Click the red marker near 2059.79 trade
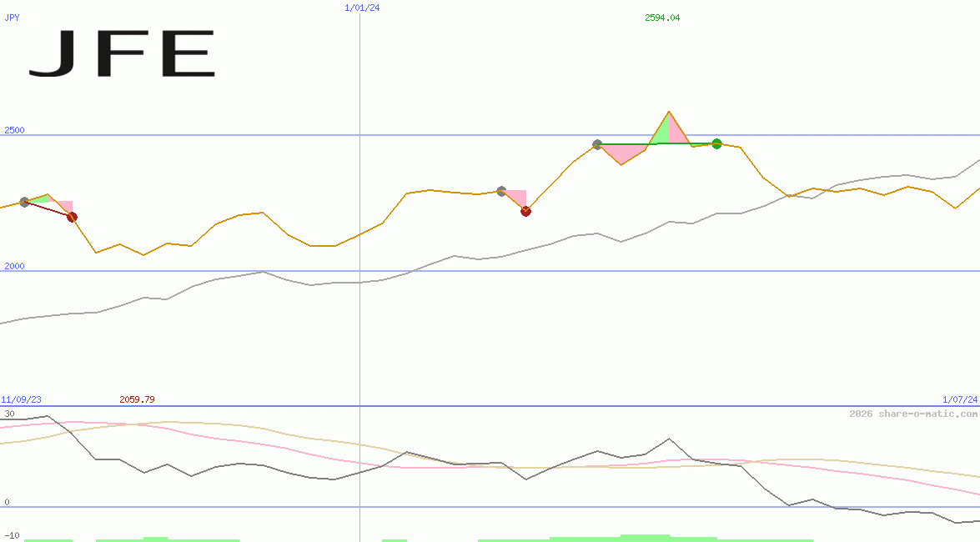980x542 pixels. (72, 217)
